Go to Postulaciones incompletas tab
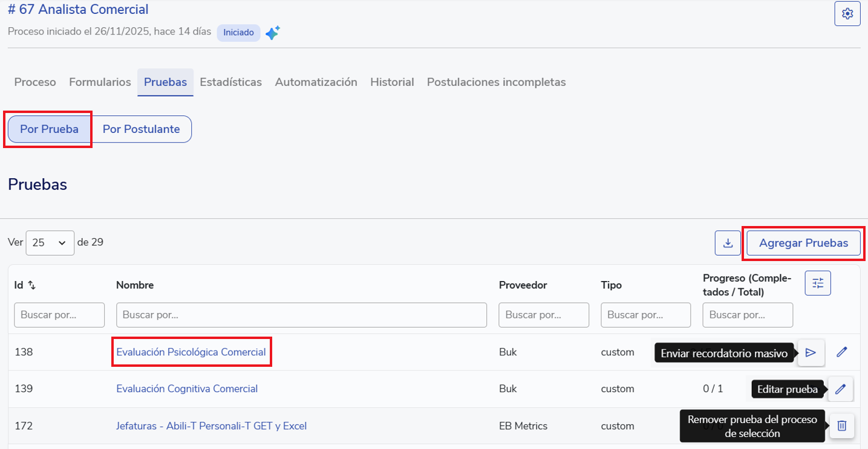Screen dimensions: 868x449 click(496, 82)
